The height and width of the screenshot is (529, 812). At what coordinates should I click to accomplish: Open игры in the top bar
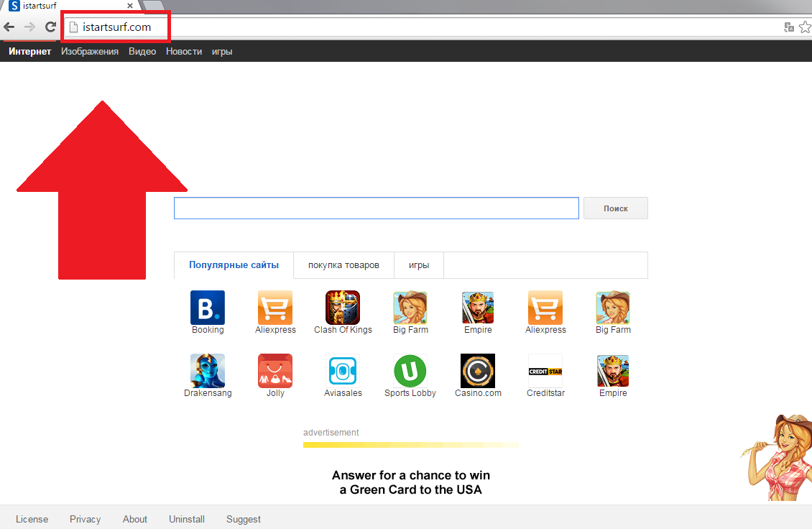click(221, 51)
